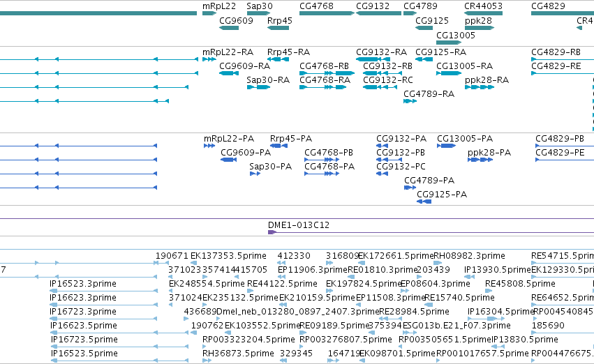This screenshot has width=594, height=364.
Task: Select transcript CG9132-RA
Action: pos(382,52)
